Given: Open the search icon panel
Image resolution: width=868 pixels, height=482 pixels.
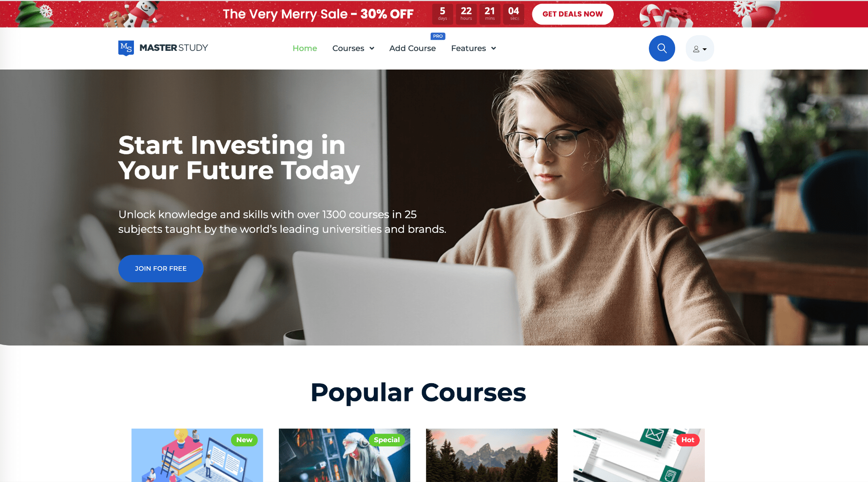Looking at the screenshot, I should pyautogui.click(x=662, y=48).
